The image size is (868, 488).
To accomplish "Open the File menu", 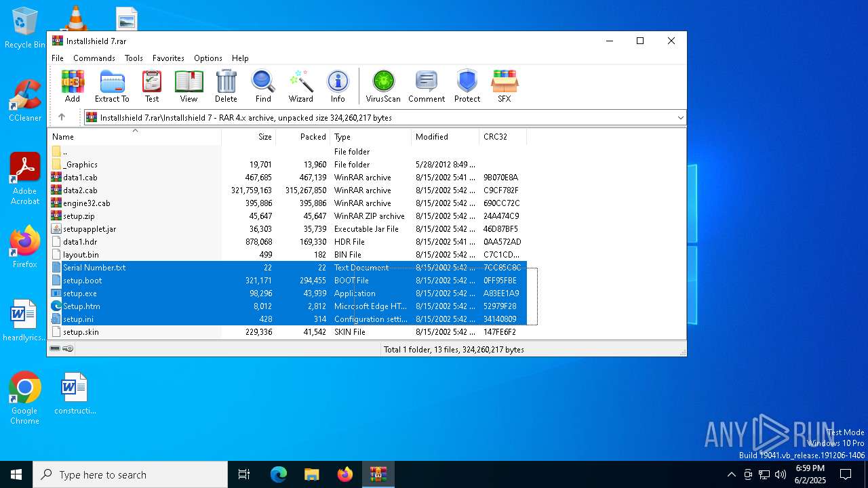I will (58, 58).
